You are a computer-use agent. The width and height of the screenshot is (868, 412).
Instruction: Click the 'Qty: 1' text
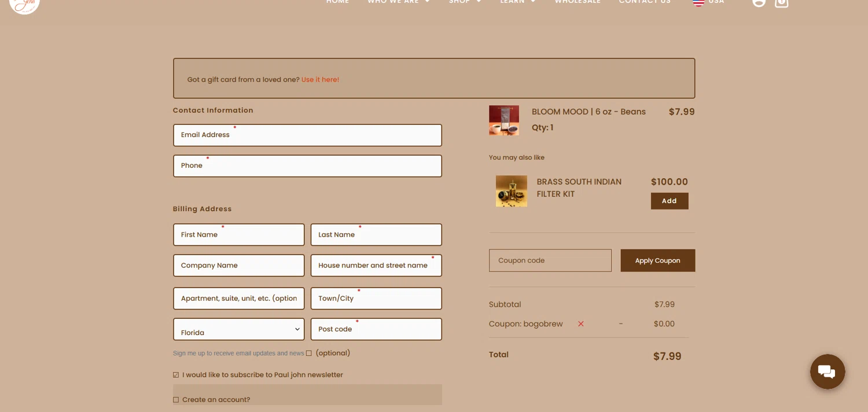542,127
